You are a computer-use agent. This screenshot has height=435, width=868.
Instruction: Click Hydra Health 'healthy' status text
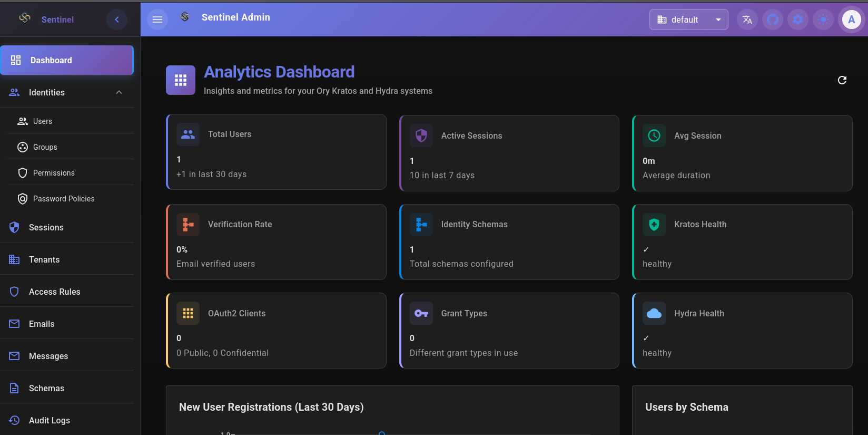point(657,353)
